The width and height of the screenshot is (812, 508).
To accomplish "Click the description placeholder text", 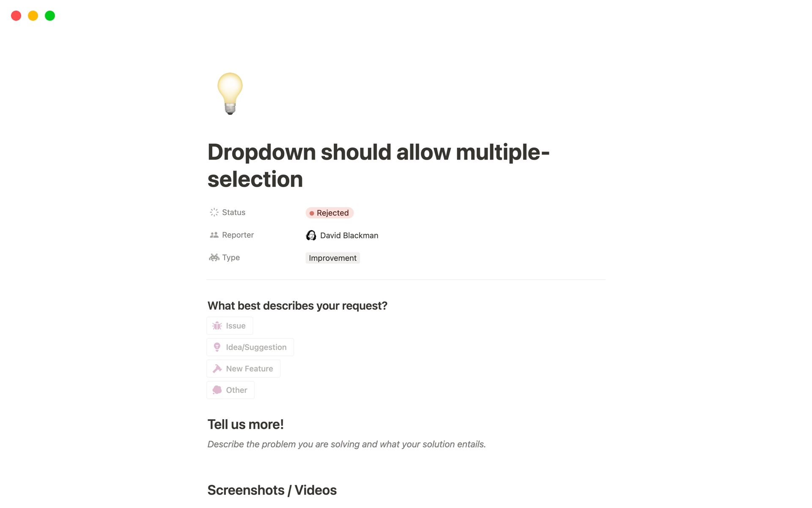I will tap(346, 444).
